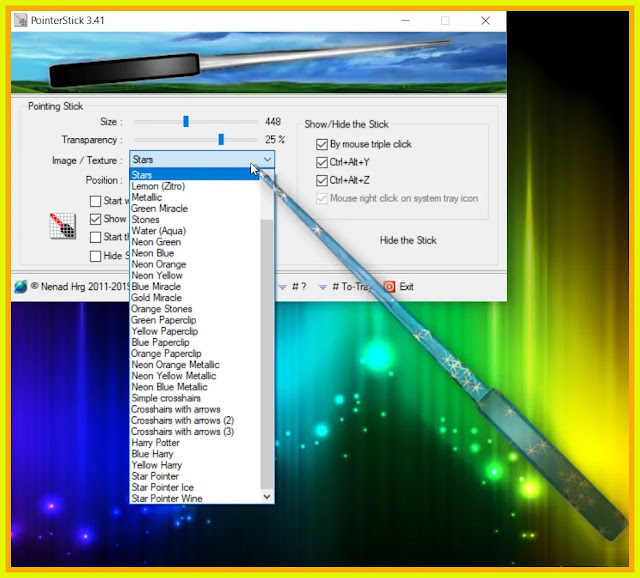The height and width of the screenshot is (578, 640).
Task: Select Yellow Paperclip option
Action: click(x=195, y=331)
